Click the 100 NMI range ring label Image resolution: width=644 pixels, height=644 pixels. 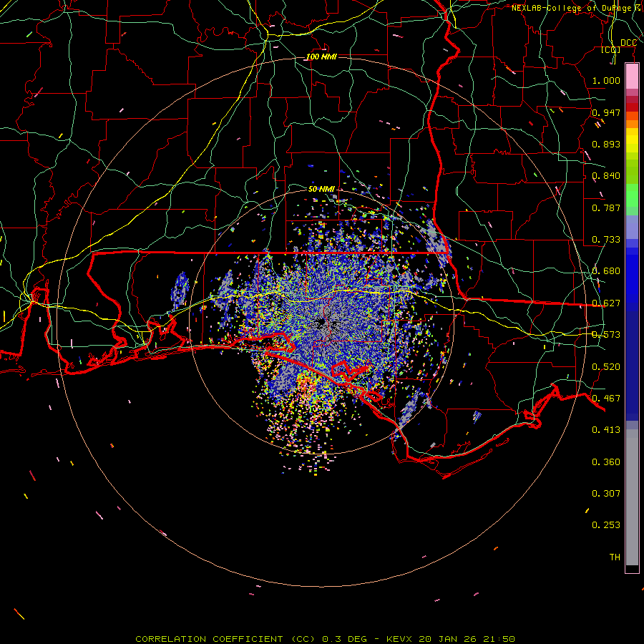pos(321,57)
